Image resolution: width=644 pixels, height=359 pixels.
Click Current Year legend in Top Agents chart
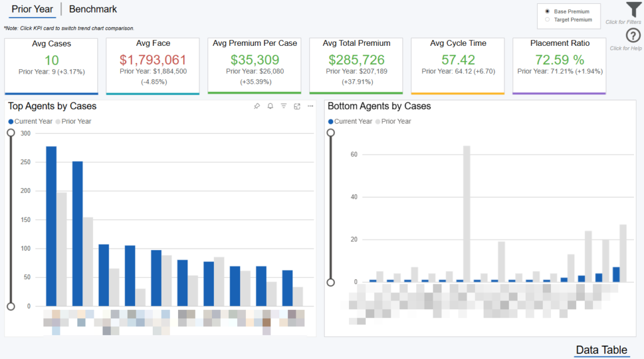pyautogui.click(x=31, y=121)
